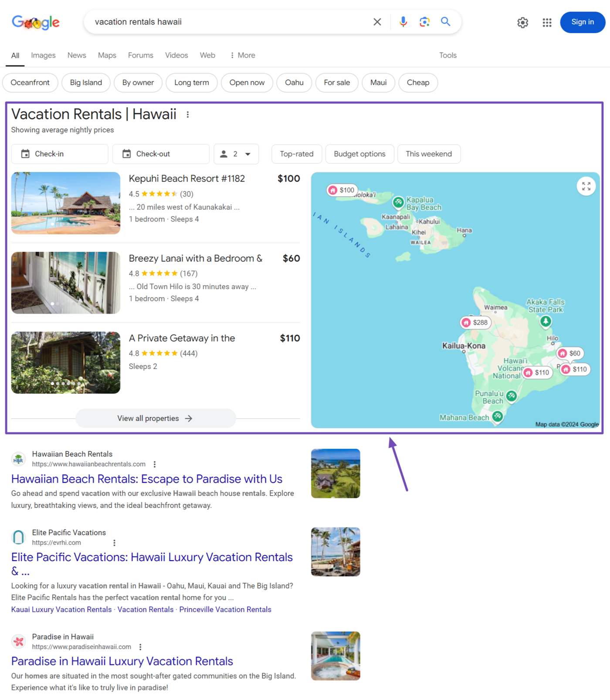
Task: Click the Sign in button
Action: 583,22
